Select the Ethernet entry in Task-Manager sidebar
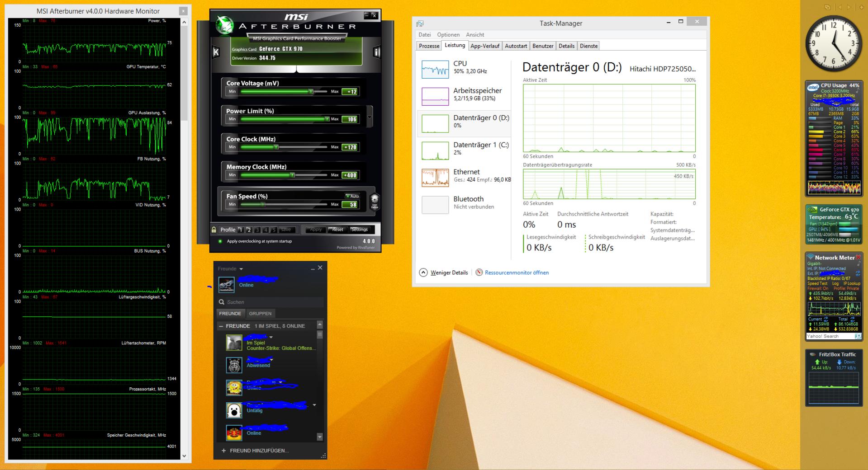868x470 pixels. pos(464,178)
